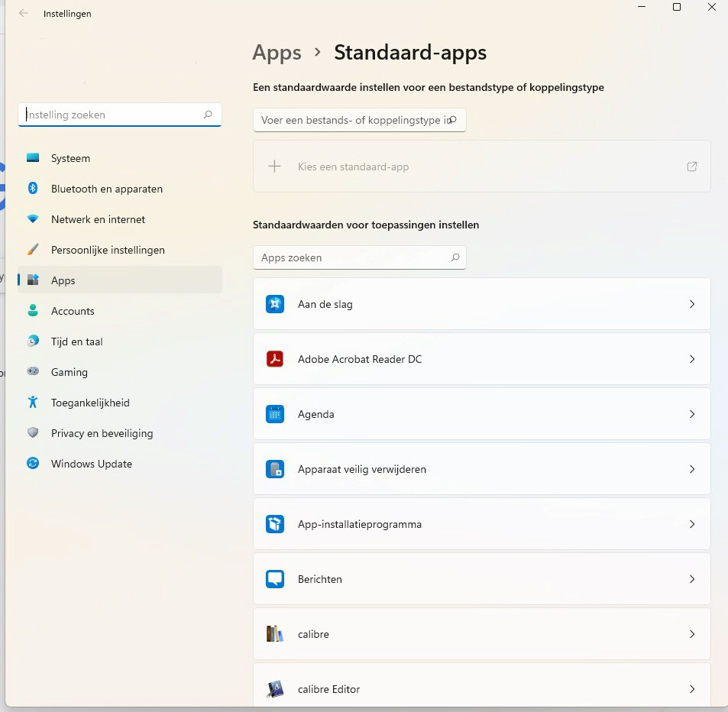This screenshot has width=728, height=712.
Task: Click the calibre books icon
Action: [275, 634]
